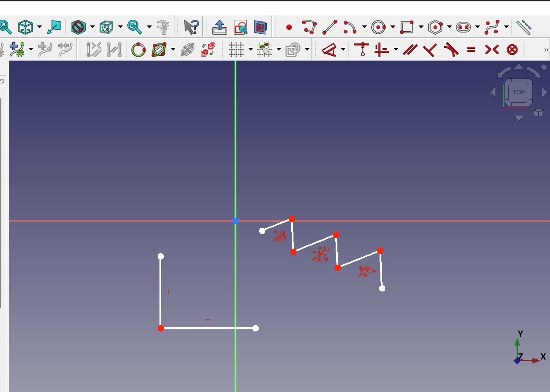Apply the symmetric constraint
The image size is (550, 392).
pos(492,50)
